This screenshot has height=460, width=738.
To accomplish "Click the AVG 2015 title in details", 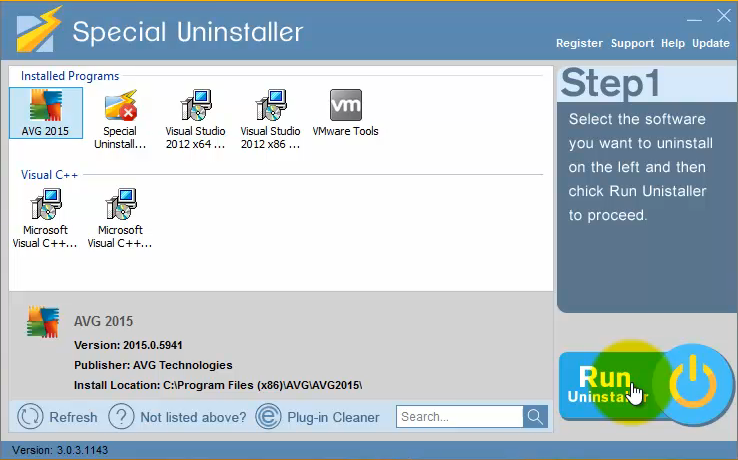I will pyautogui.click(x=104, y=321).
